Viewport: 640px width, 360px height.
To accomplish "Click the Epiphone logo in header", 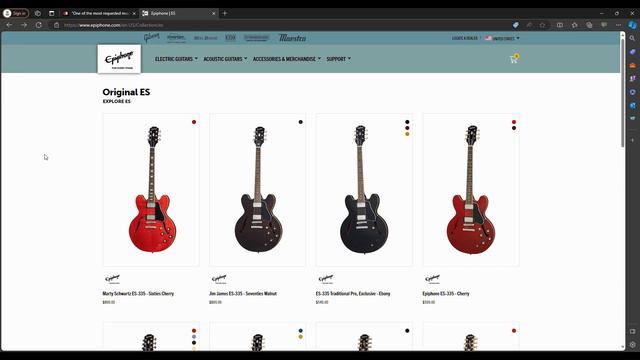I will click(119, 59).
